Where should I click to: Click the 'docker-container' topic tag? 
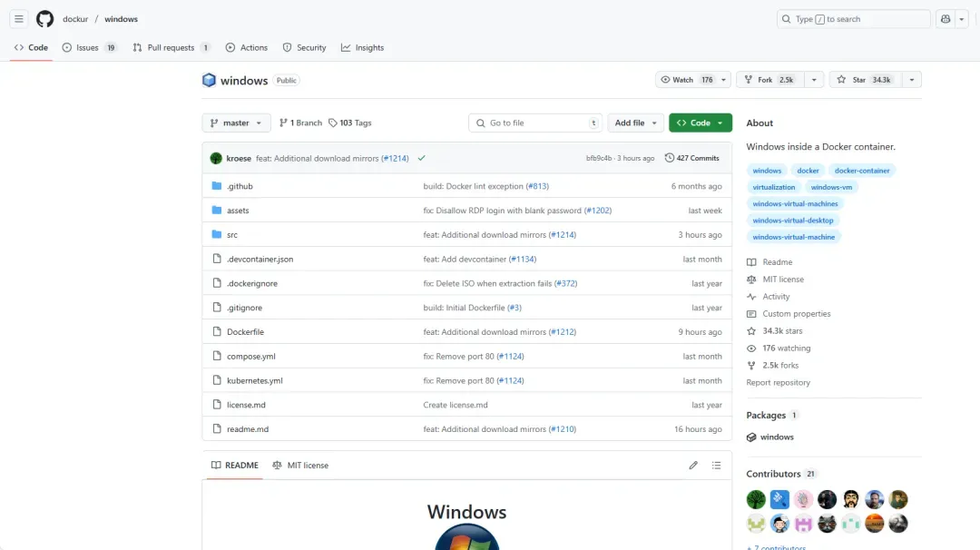pyautogui.click(x=862, y=171)
